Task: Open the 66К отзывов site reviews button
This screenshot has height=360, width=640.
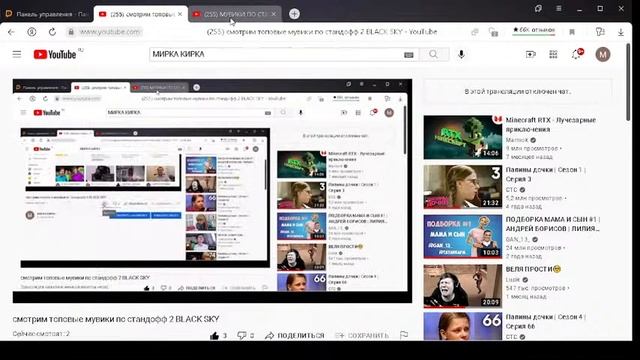Action: pyautogui.click(x=534, y=30)
